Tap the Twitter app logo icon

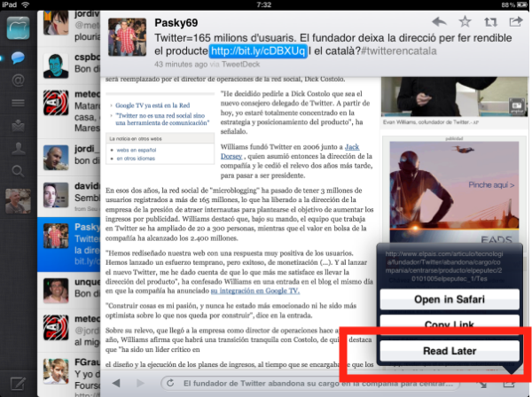point(18,27)
